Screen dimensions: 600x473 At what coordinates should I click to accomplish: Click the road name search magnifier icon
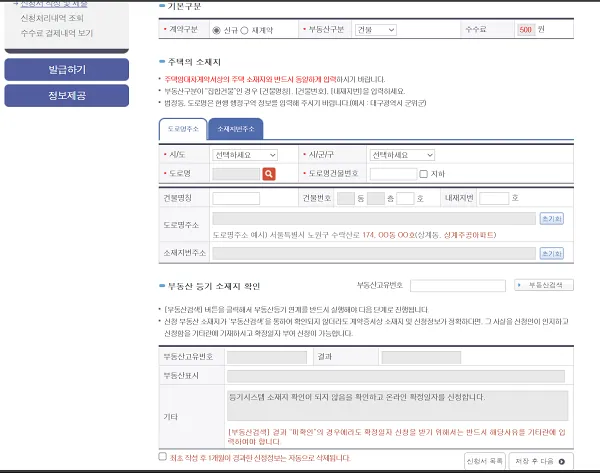pyautogui.click(x=269, y=174)
